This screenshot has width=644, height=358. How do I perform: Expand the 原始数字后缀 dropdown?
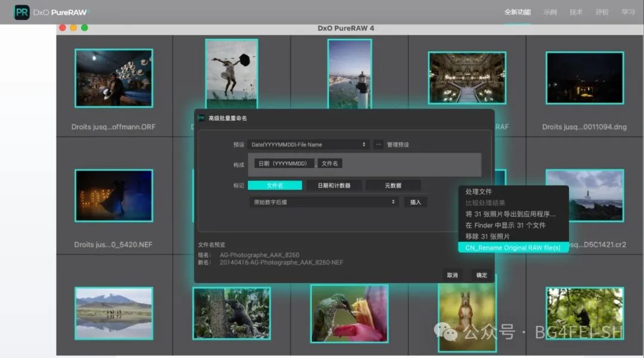[x=324, y=202]
